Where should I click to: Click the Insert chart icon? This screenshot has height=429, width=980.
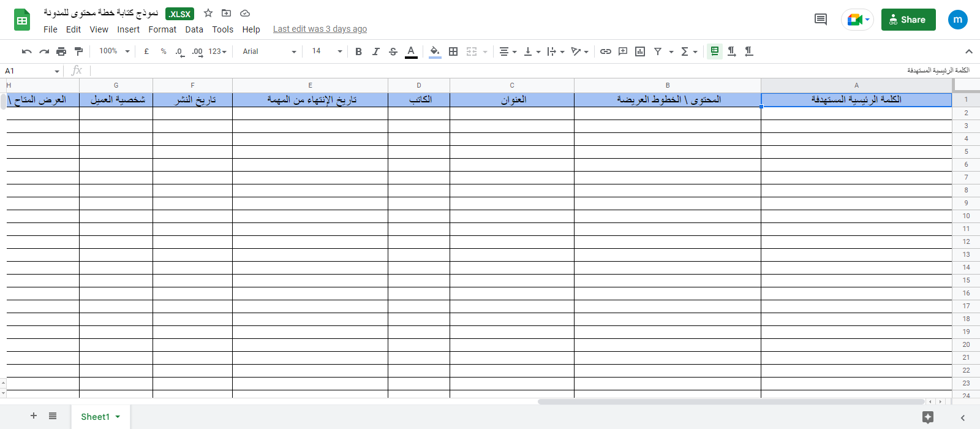click(640, 51)
